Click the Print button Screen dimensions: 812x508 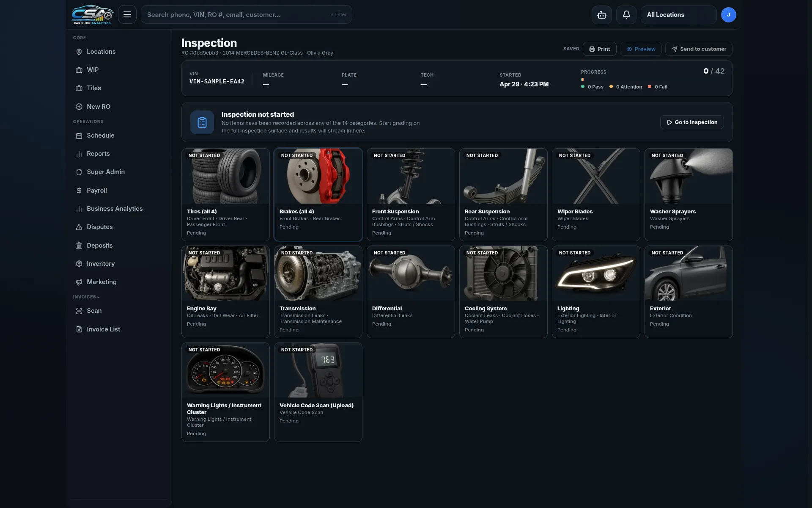(x=599, y=49)
